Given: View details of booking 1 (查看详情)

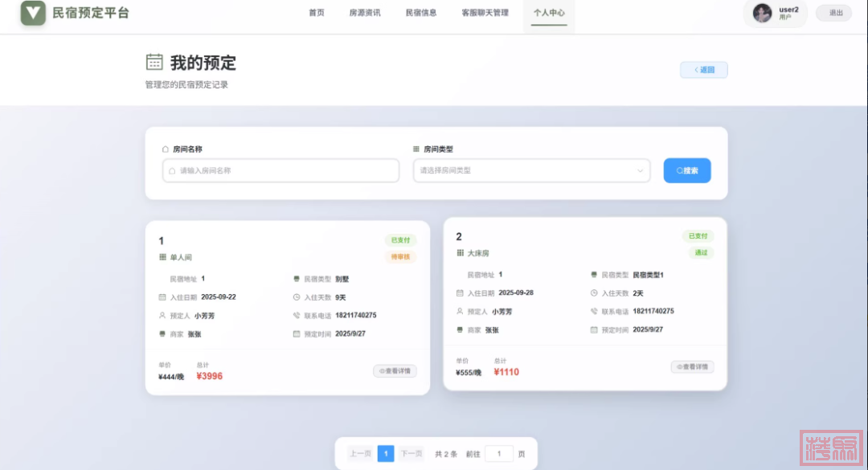Looking at the screenshot, I should [x=395, y=371].
